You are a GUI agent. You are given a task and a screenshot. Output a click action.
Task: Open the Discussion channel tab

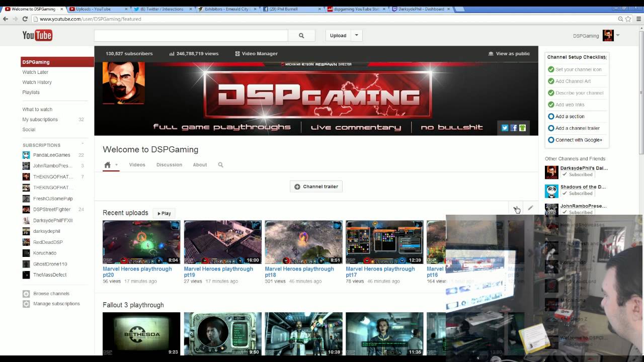pos(169,165)
